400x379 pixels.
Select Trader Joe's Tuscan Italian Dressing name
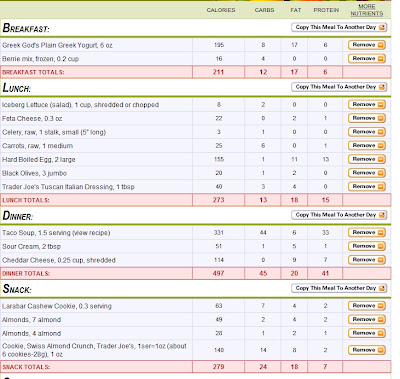pos(68,187)
